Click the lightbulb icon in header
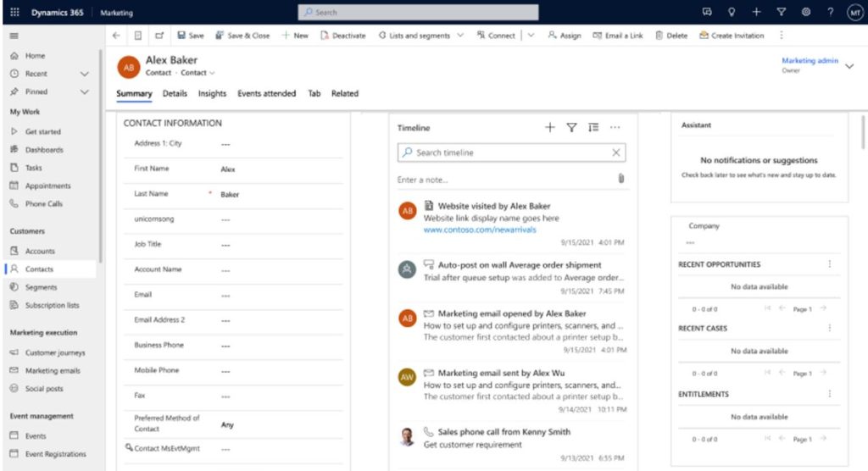This screenshot has width=868, height=471. tap(732, 12)
